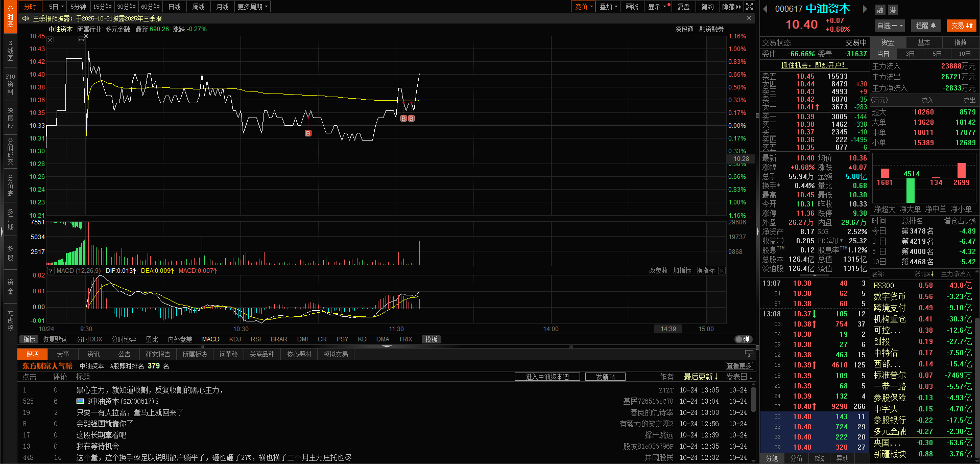The height and width of the screenshot is (464, 980).
Task: Open 资金 in the left sidebar
Action: tap(10, 287)
